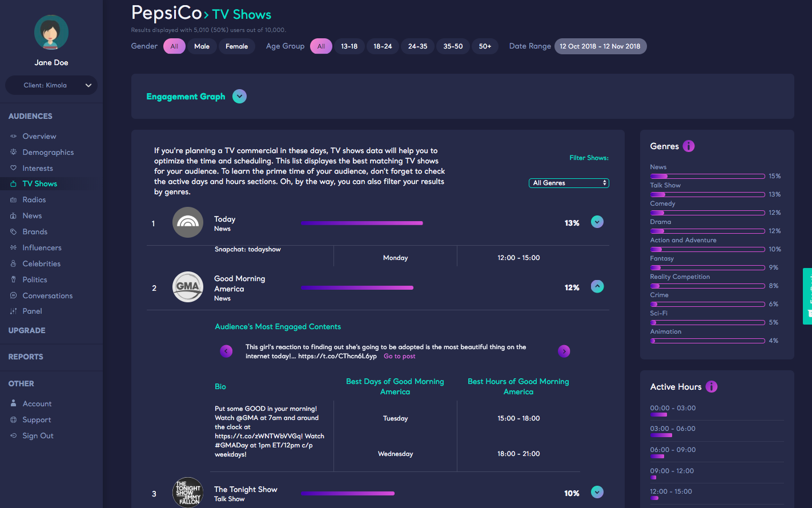
Task: Open the Influencers page
Action: click(x=42, y=248)
